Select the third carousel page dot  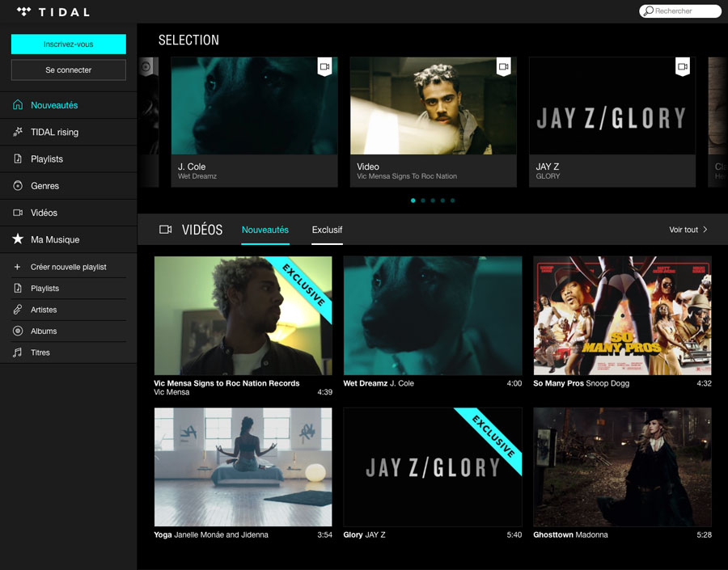point(433,201)
